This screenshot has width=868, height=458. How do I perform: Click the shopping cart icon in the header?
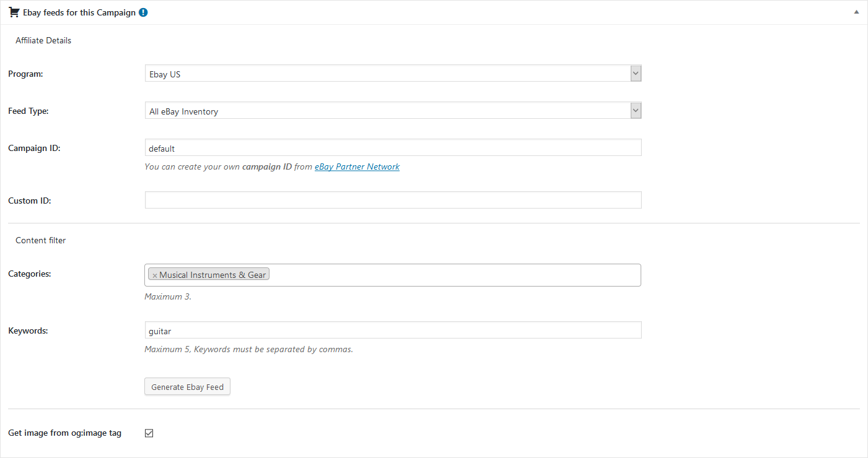(x=14, y=12)
